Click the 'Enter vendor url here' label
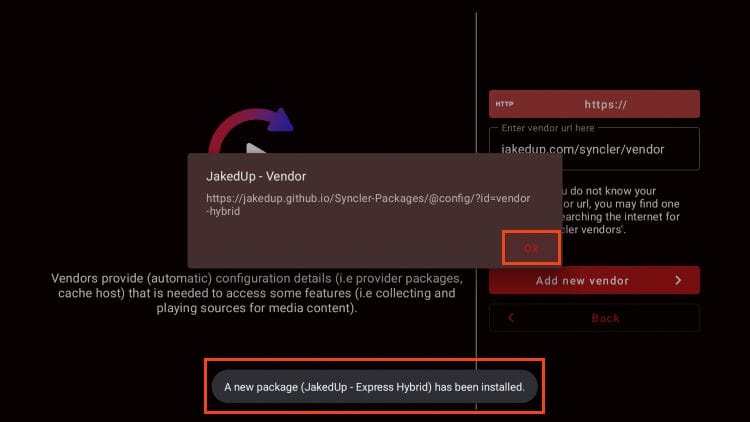The width and height of the screenshot is (750, 422). pos(548,128)
